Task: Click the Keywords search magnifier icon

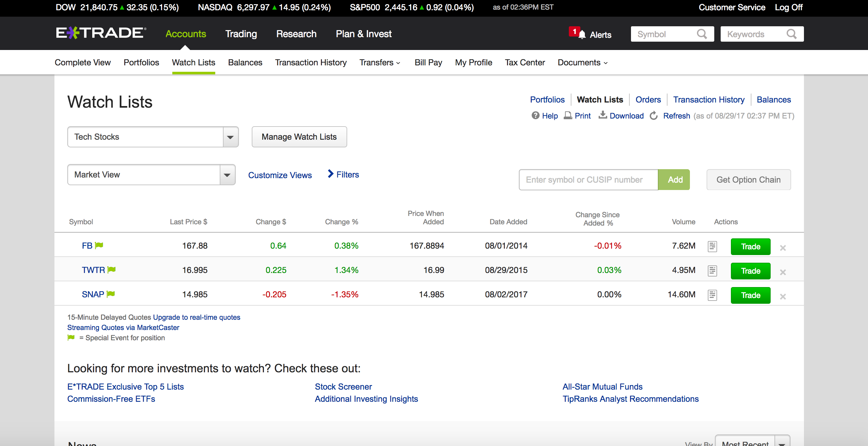Action: [791, 34]
